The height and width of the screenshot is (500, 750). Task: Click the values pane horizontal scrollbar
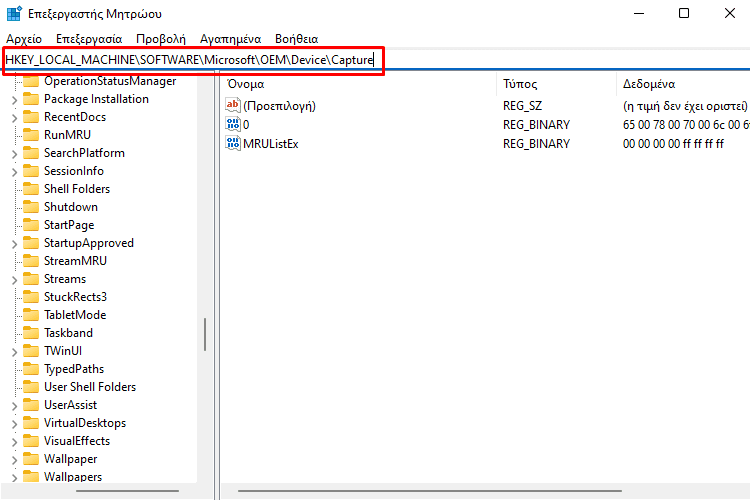point(430,491)
